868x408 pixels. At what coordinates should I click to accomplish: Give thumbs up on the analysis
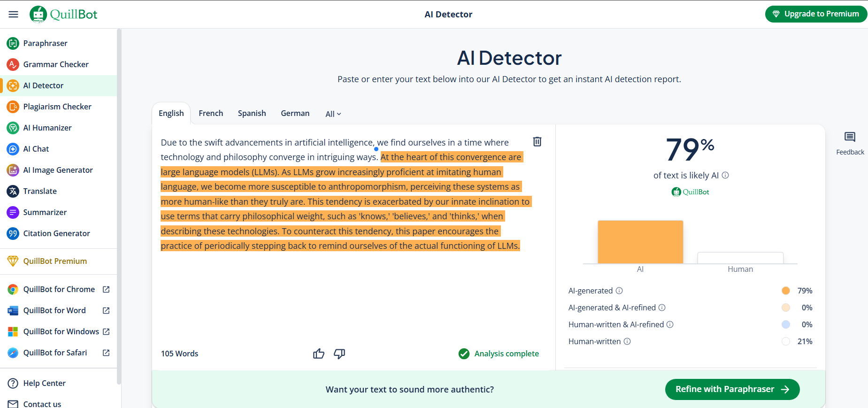pyautogui.click(x=319, y=354)
